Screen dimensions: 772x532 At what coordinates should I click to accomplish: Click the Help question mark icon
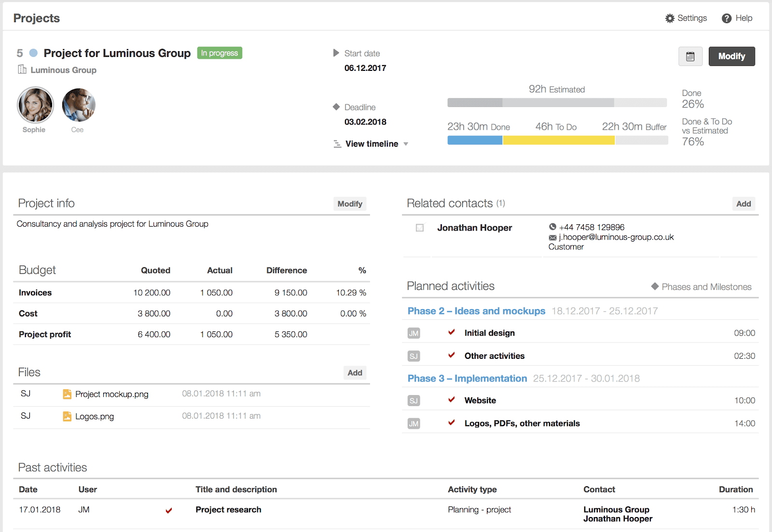[726, 18]
